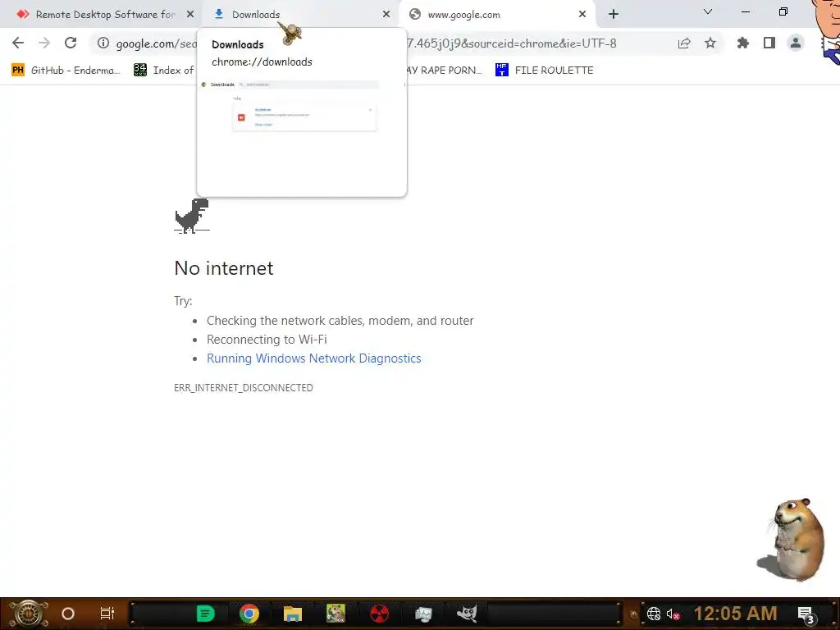This screenshot has height=630, width=840.
Task: Open Google Chrome from the taskbar
Action: click(x=249, y=614)
